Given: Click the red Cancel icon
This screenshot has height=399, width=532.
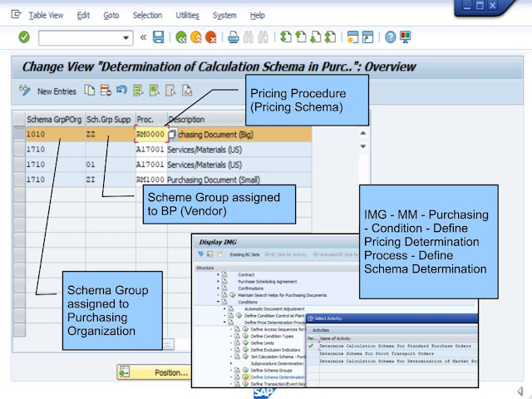Looking at the screenshot, I should pos(211,37).
